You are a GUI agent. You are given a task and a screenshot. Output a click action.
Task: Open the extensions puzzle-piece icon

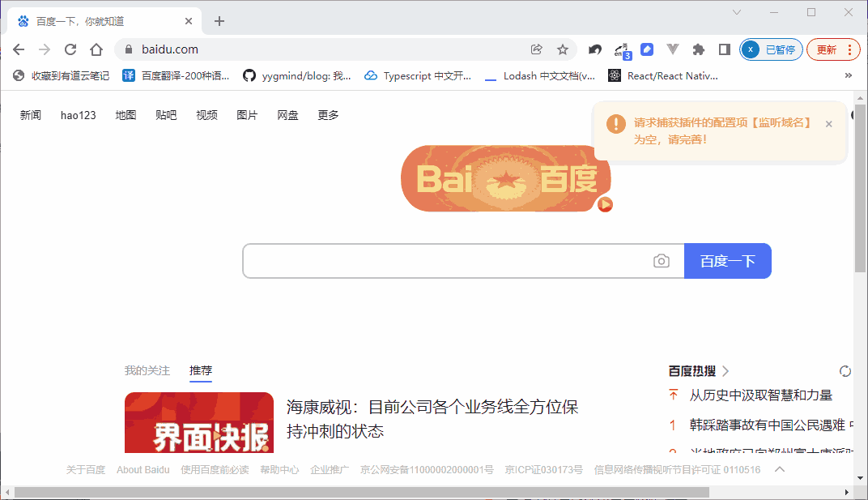(698, 49)
